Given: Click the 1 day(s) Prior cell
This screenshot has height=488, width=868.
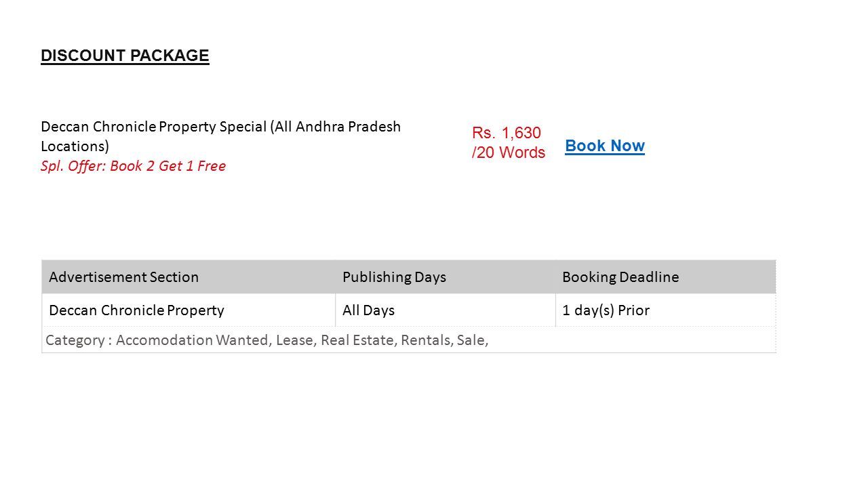Looking at the screenshot, I should coord(665,310).
